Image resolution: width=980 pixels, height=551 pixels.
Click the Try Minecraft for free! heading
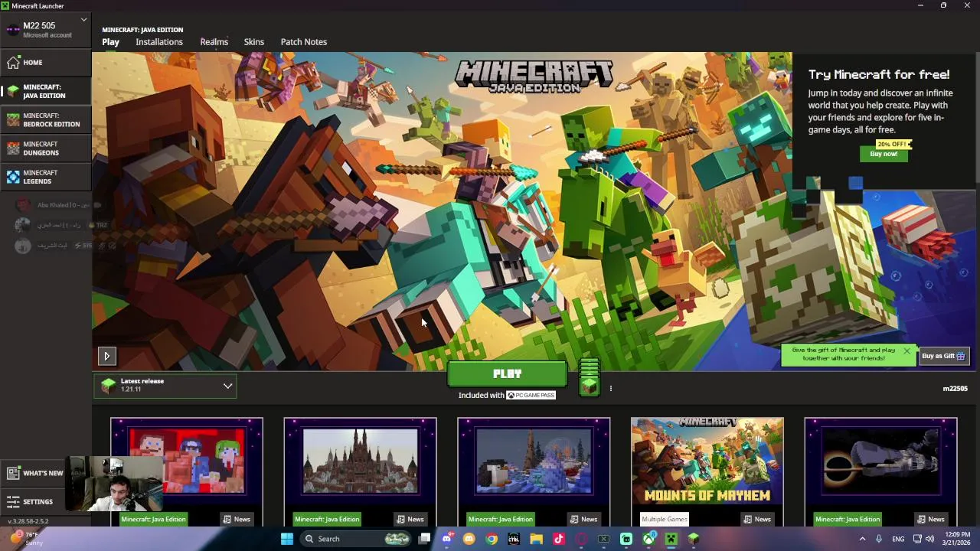click(879, 74)
